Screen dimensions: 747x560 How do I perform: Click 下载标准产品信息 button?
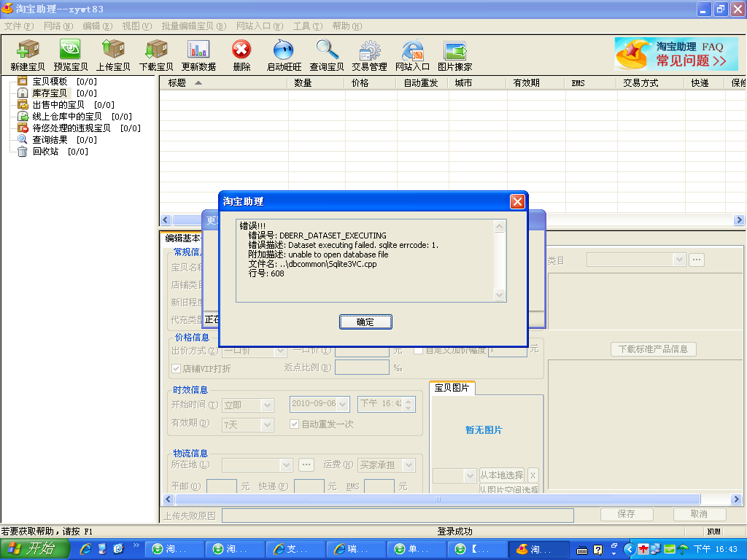pyautogui.click(x=653, y=349)
